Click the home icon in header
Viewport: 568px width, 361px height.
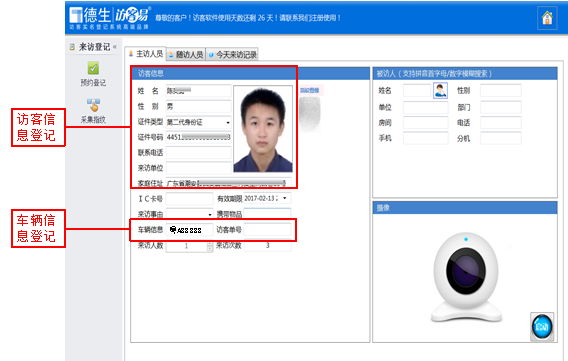pos(547,18)
